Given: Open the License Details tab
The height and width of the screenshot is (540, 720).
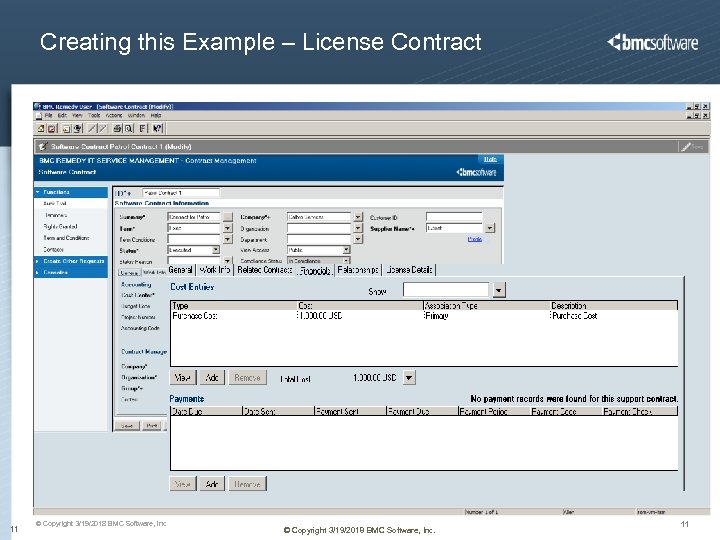Looking at the screenshot, I should coord(409,270).
